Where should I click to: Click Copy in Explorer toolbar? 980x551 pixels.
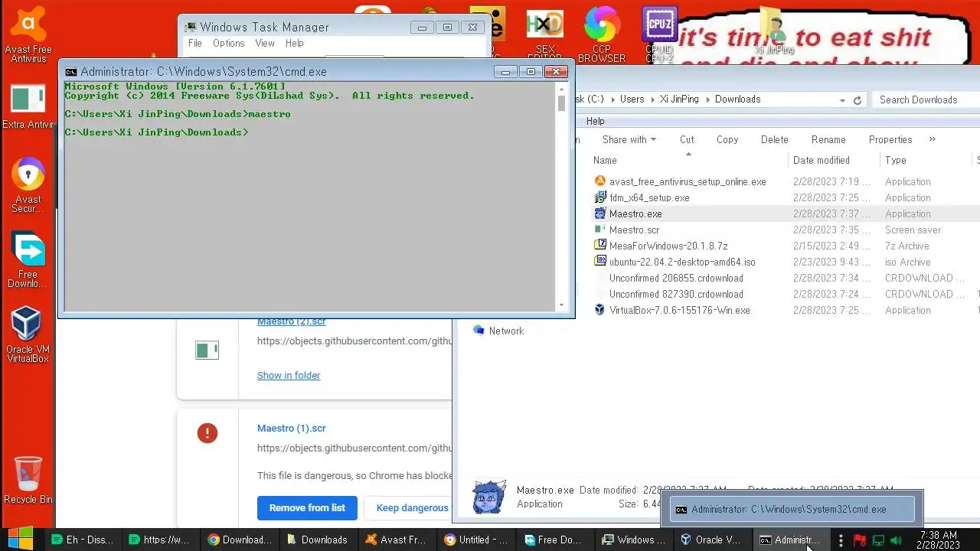(727, 139)
